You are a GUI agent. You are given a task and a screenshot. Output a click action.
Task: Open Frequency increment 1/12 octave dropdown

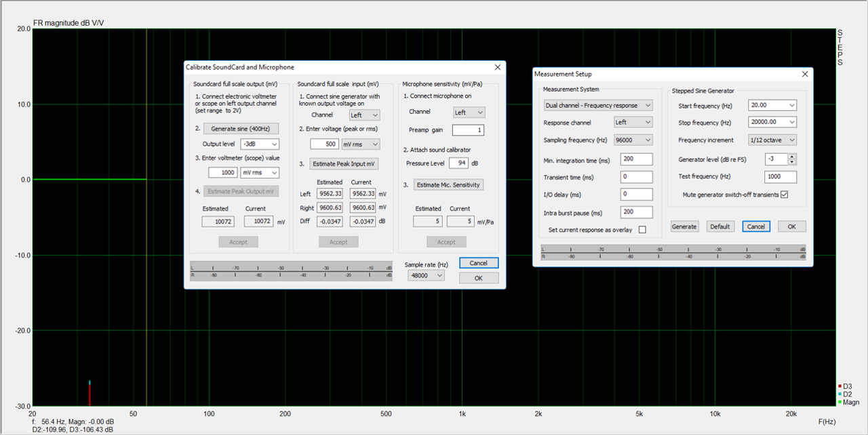coord(772,140)
